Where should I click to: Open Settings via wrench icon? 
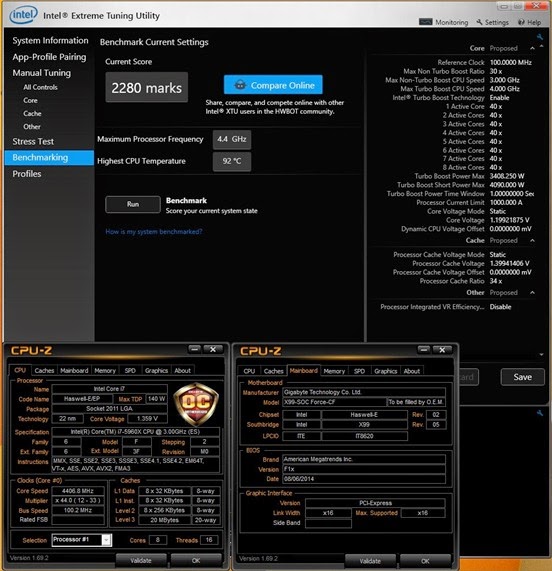[x=480, y=22]
